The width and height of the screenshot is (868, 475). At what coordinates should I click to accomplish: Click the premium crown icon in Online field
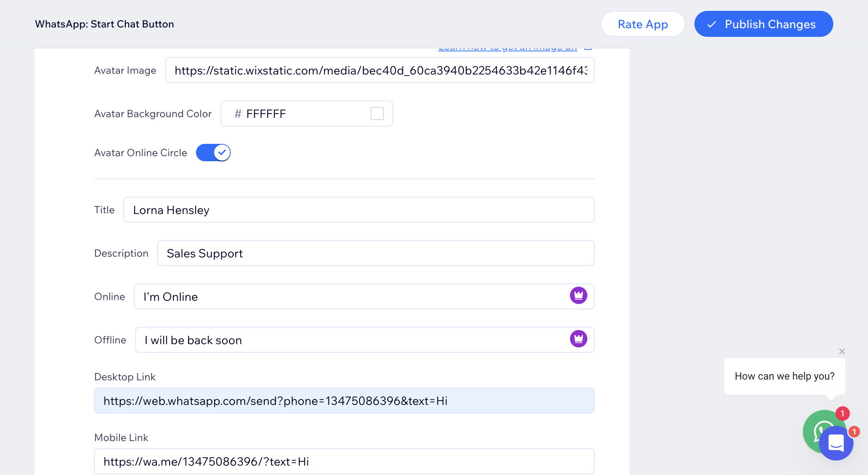578,296
